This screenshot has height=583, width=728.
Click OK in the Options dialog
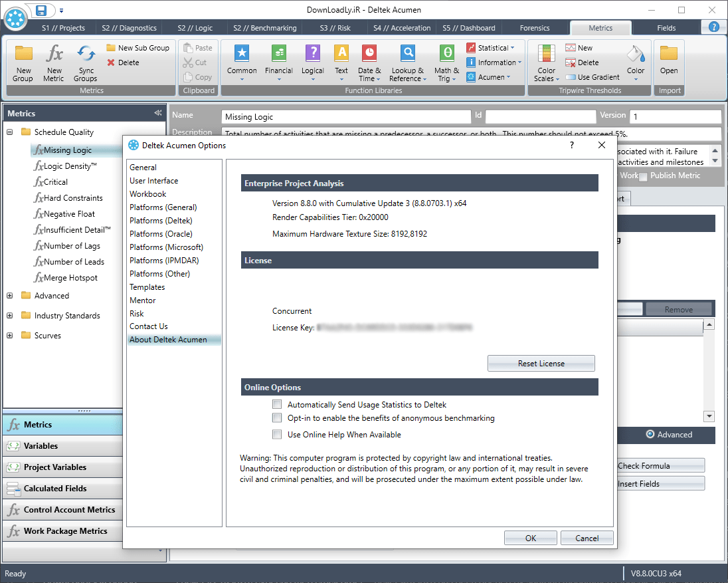pyautogui.click(x=530, y=538)
